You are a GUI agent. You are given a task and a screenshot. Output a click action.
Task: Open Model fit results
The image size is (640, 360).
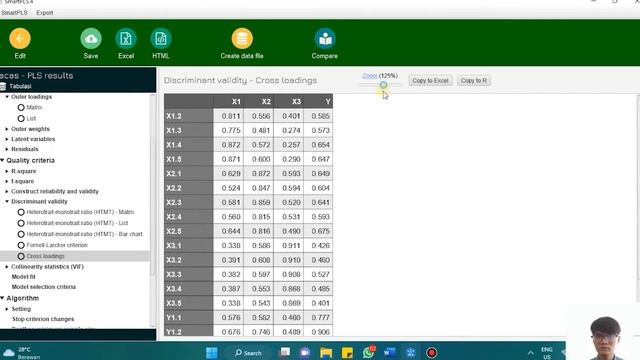[x=23, y=277]
